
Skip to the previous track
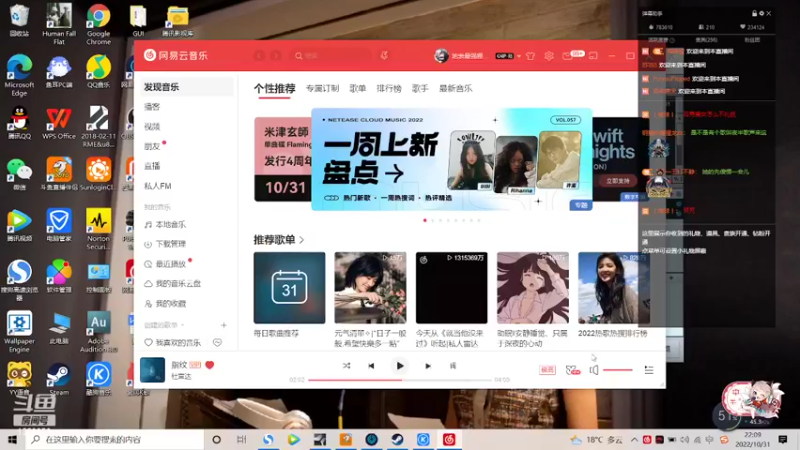click(x=371, y=366)
